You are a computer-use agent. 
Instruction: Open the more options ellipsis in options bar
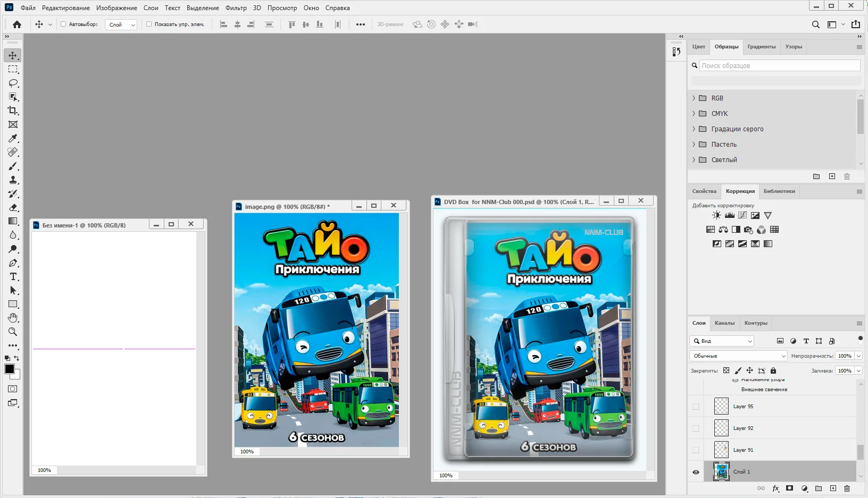(361, 24)
